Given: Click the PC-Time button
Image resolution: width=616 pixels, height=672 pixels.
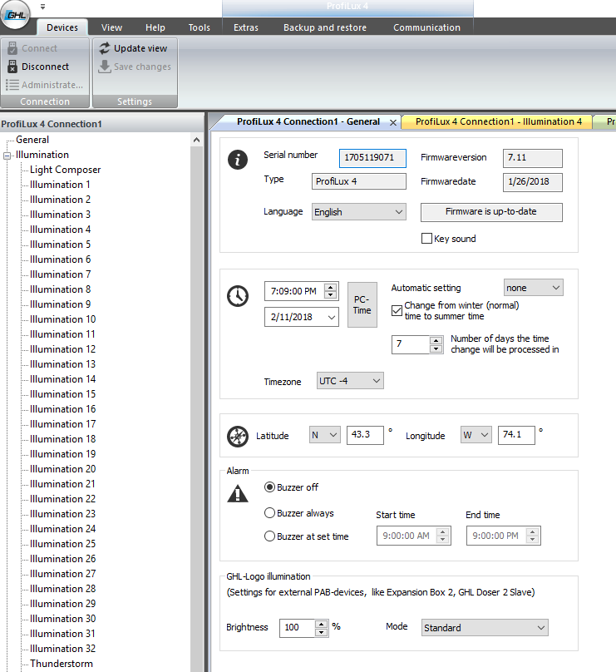Looking at the screenshot, I should [x=362, y=304].
